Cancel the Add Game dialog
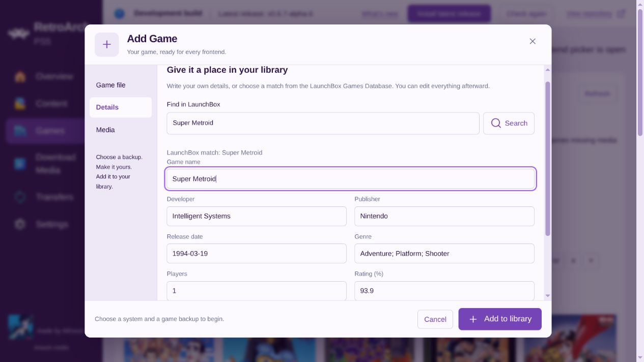This screenshot has height=362, width=644. 435,319
